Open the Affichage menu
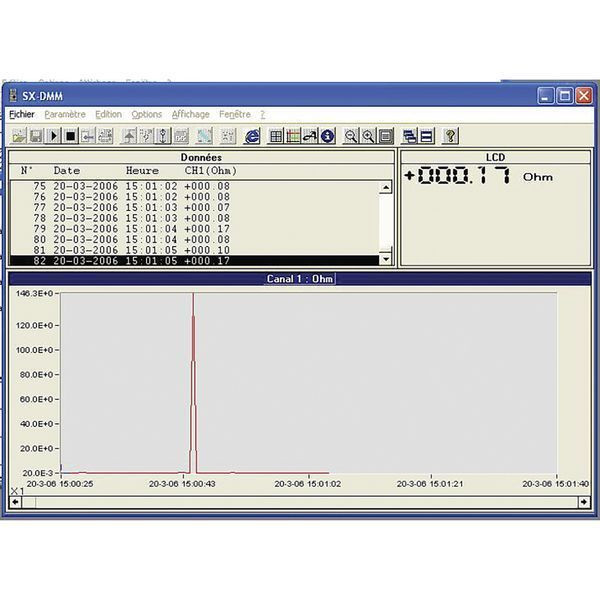The image size is (600, 600). coord(190,115)
